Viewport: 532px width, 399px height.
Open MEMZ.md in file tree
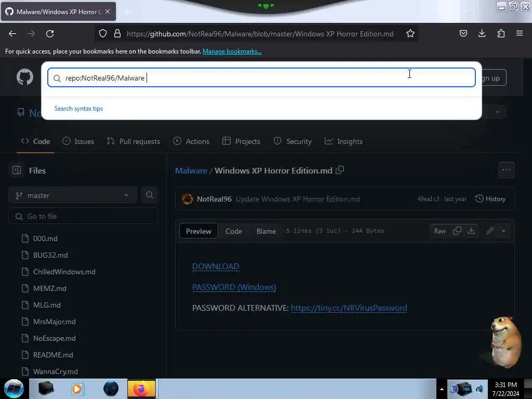pyautogui.click(x=49, y=288)
